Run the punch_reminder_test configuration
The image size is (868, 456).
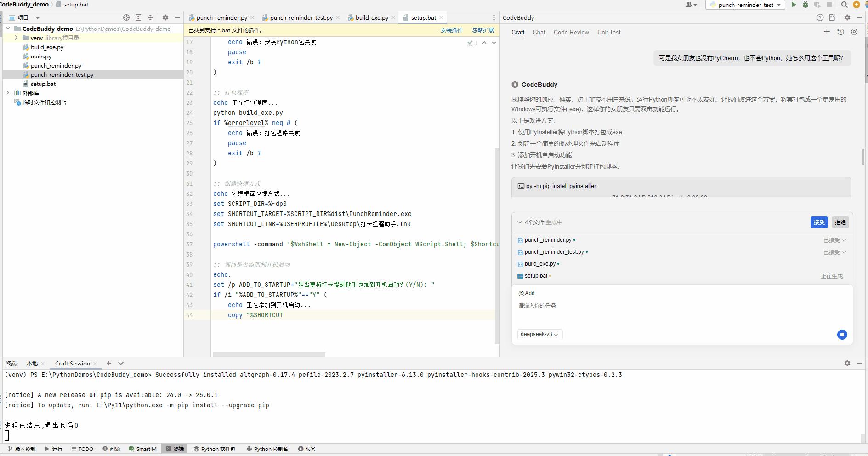coord(793,5)
